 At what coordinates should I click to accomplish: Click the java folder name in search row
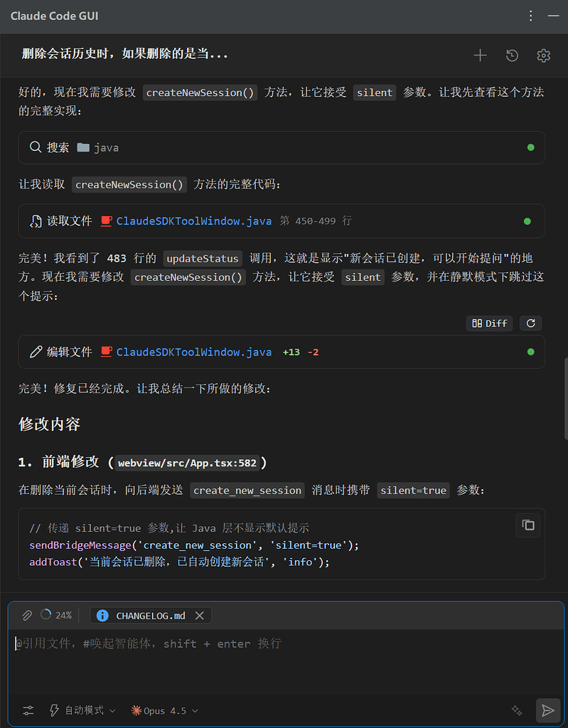coord(107,148)
